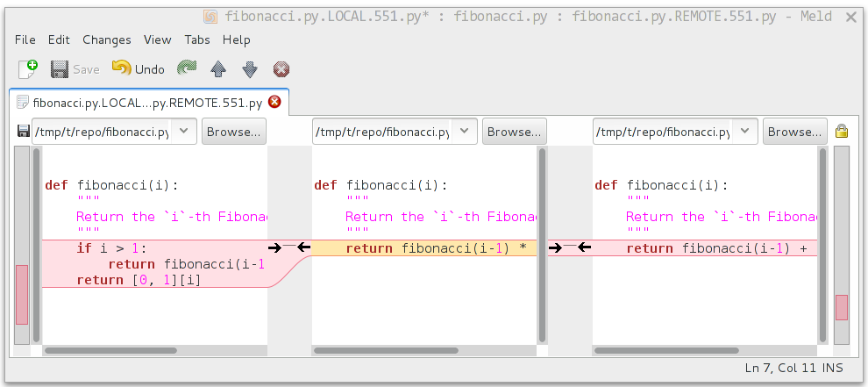Click the new comparison icon
The width and height of the screenshot is (868, 387).
[x=28, y=69]
